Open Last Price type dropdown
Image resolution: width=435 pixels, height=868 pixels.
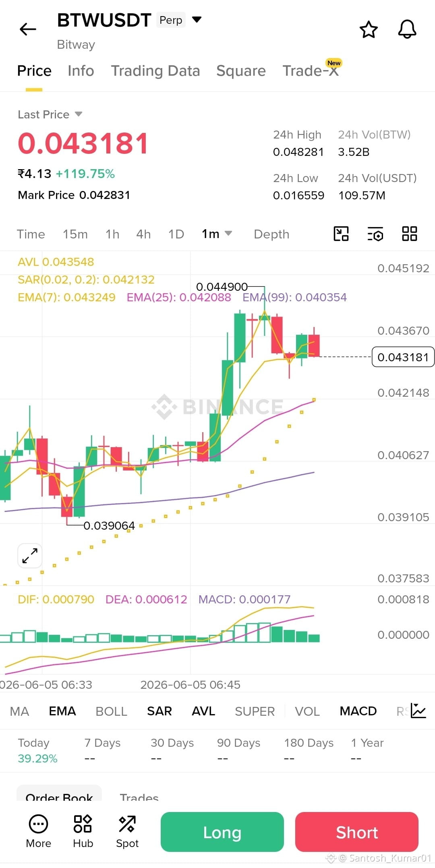point(50,114)
